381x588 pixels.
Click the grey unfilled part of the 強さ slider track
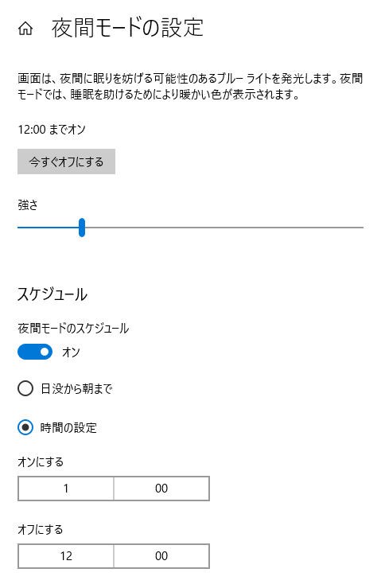click(224, 228)
